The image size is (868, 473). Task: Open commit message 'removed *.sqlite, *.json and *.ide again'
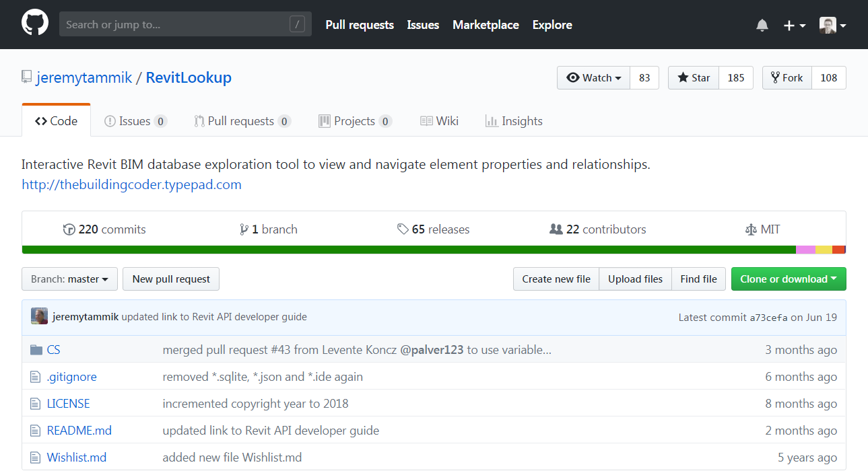[263, 377]
